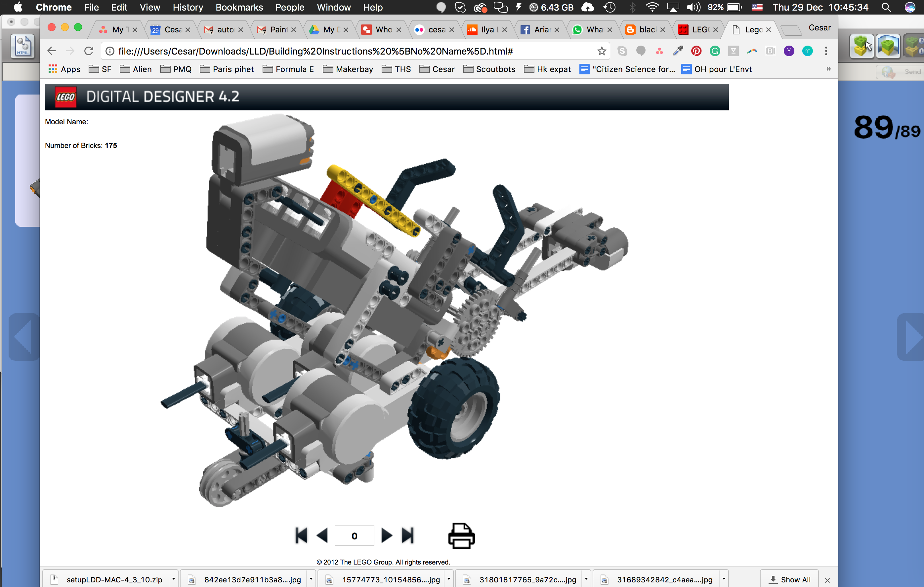Click the go to first page icon
Screen dimensions: 924x587
click(301, 535)
